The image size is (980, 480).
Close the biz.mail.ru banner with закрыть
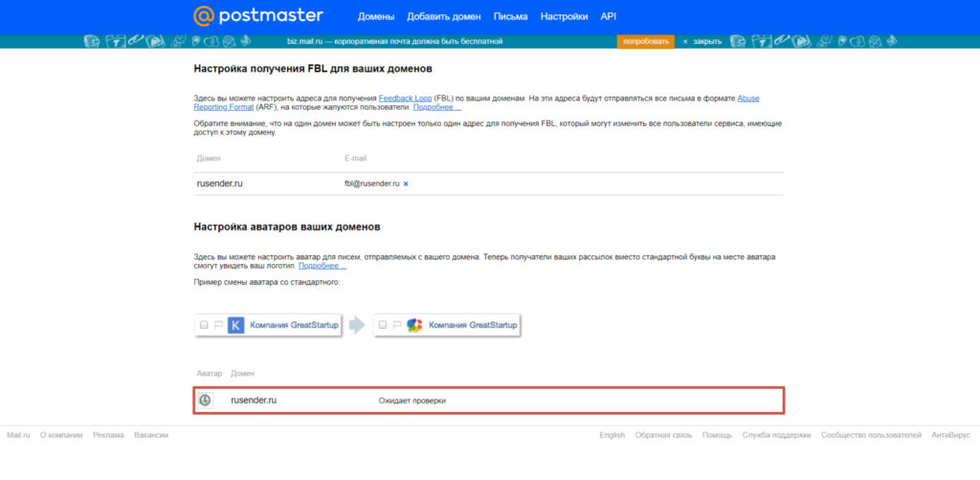[702, 42]
